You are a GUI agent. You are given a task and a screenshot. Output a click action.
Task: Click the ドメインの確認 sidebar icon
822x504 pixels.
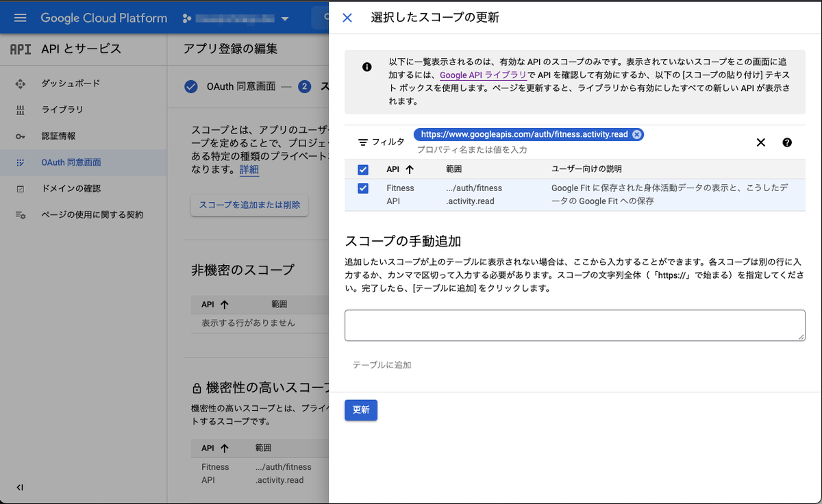click(20, 188)
